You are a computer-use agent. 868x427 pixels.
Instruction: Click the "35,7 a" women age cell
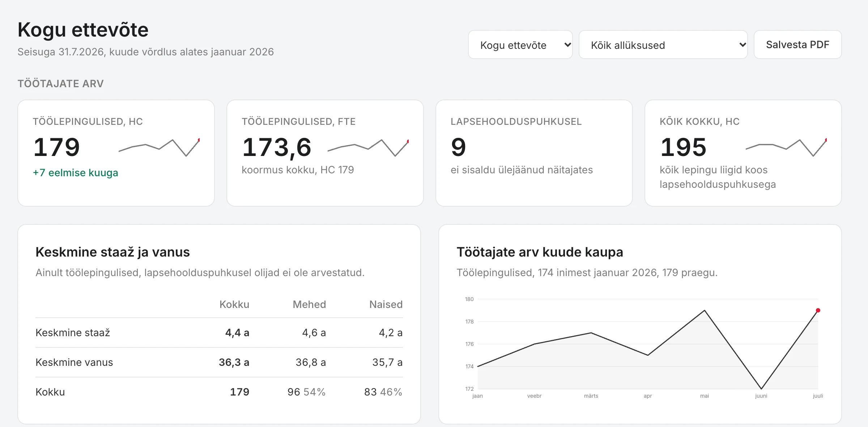coord(387,362)
